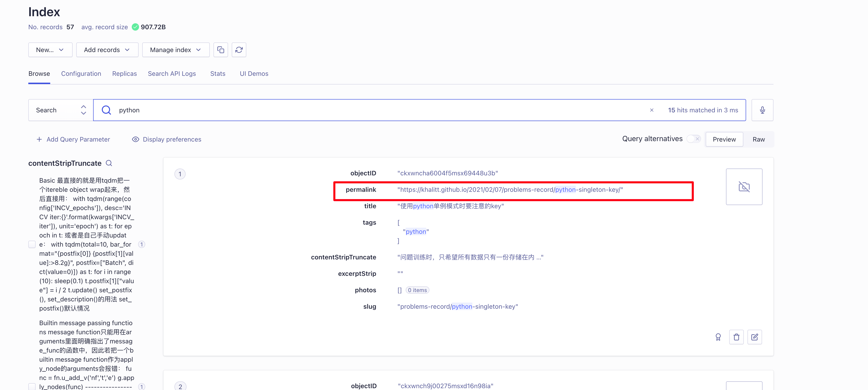Clear the search query with the X icon
The height and width of the screenshot is (390, 868).
tap(652, 110)
